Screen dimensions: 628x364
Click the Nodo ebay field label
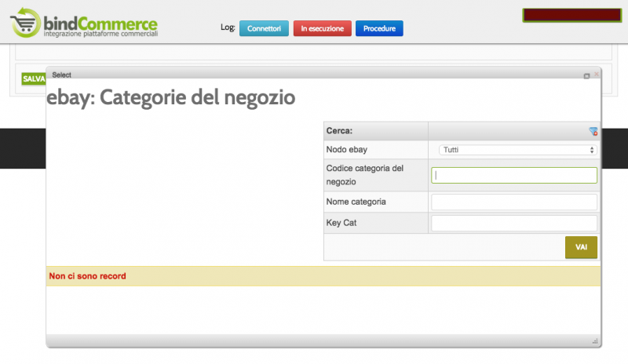346,150
